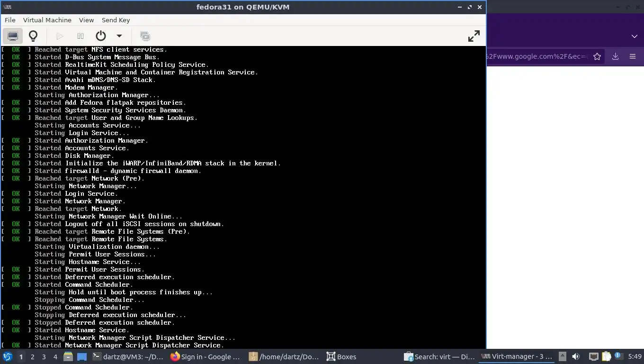This screenshot has width=644, height=364.
Task: Open the Virtual Machine menu
Action: [47, 20]
